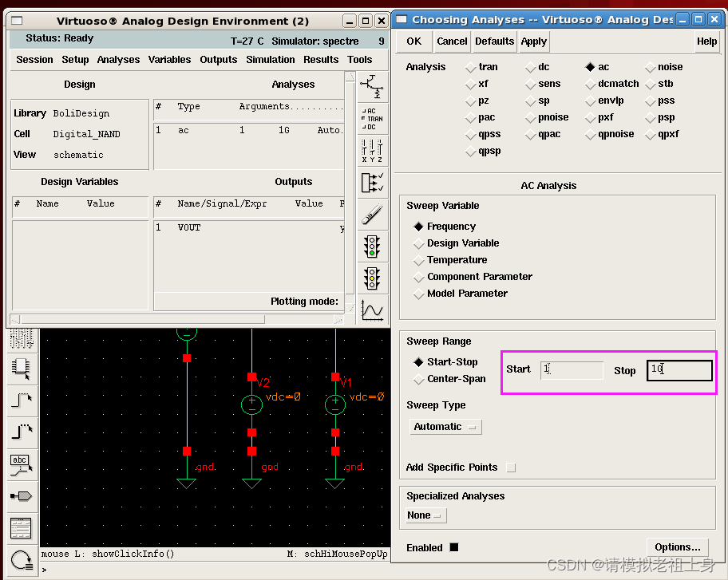
Task: Choose the dcmatch analysis option
Action: click(612, 84)
